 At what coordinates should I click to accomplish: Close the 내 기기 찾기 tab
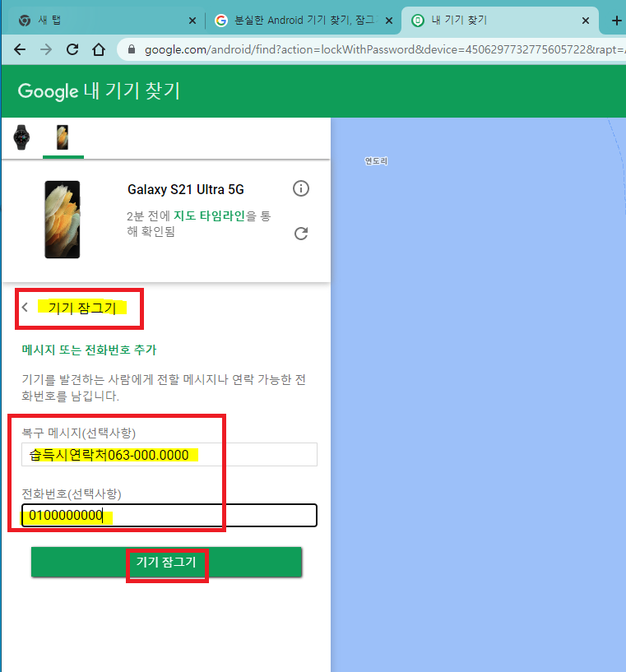pyautogui.click(x=586, y=21)
